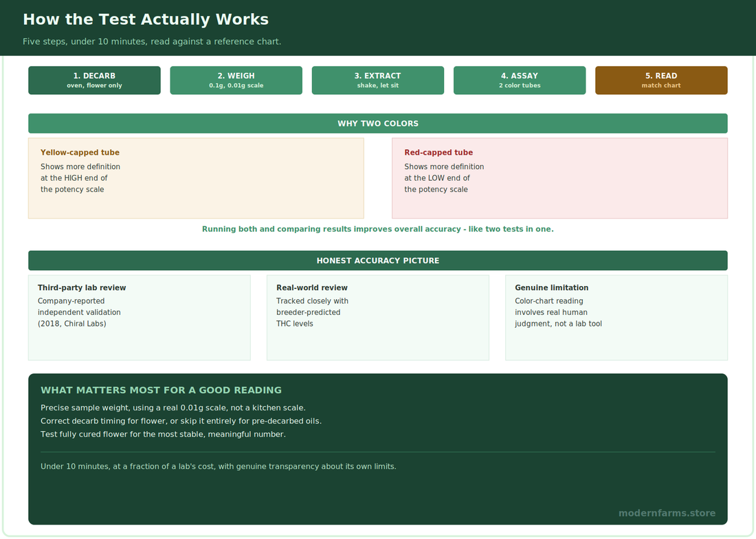Screen dimensions: 756x539
Task: Select the 3. EXTRACT step box
Action: pyautogui.click(x=378, y=80)
